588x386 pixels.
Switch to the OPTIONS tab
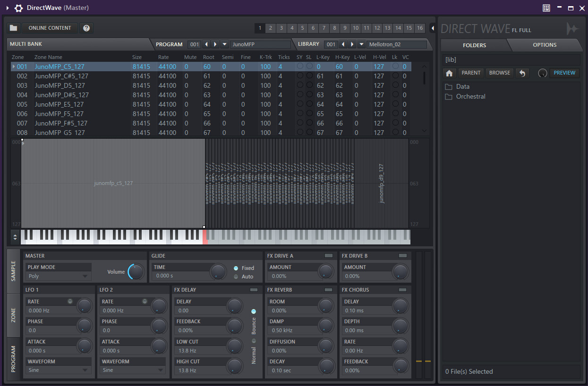coord(545,45)
